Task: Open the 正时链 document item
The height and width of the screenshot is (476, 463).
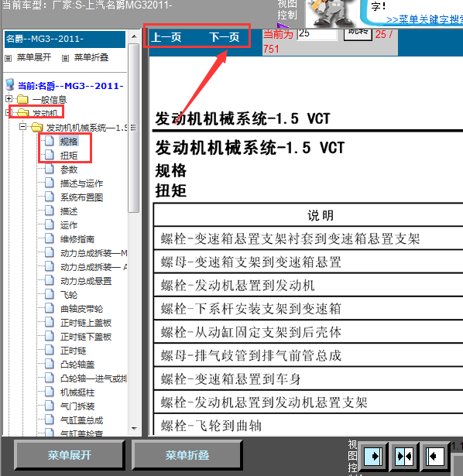Action: coord(74,351)
